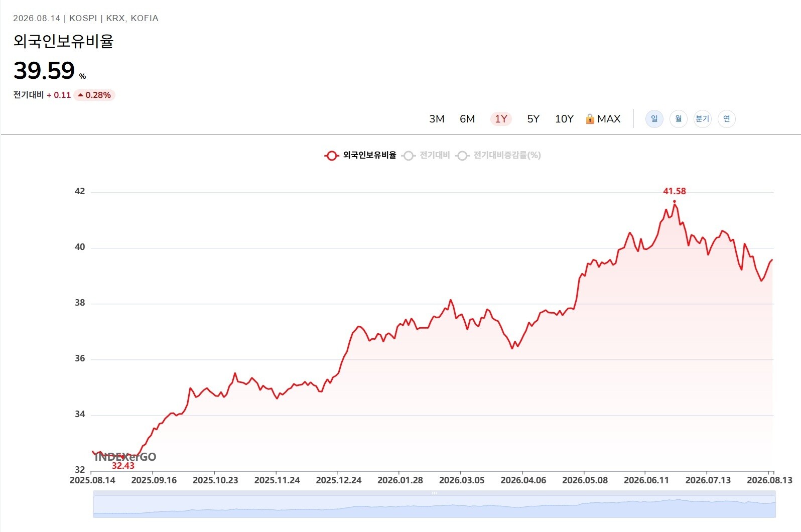
Task: Click the 2025.11.24 x-axis date
Action: [x=277, y=480]
